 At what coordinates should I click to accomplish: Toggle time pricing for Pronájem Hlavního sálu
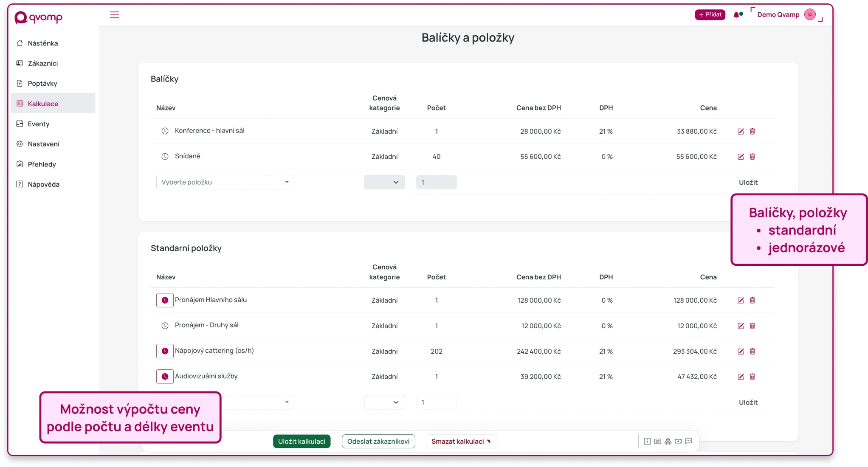pyautogui.click(x=165, y=300)
